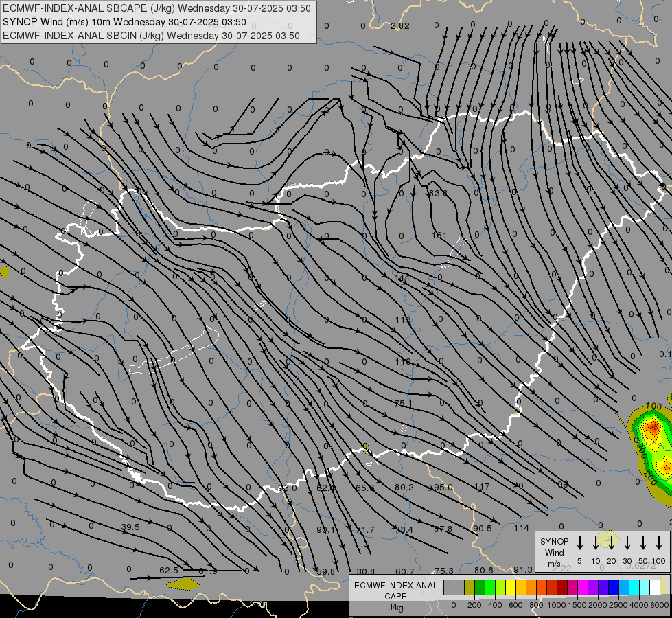Click the 2500 tick label on CAPE scale
Screen dimensions: 672x618
click(618, 605)
